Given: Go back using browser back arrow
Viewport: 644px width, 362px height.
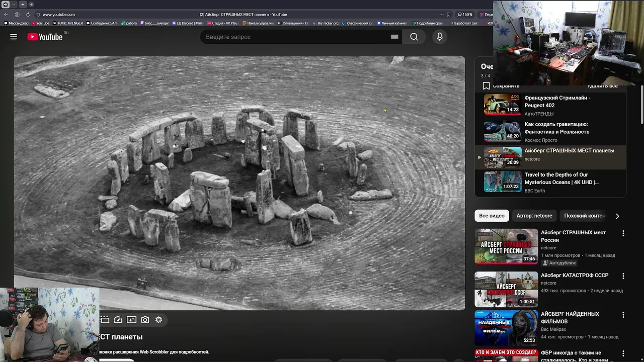Looking at the screenshot, I should [6, 15].
